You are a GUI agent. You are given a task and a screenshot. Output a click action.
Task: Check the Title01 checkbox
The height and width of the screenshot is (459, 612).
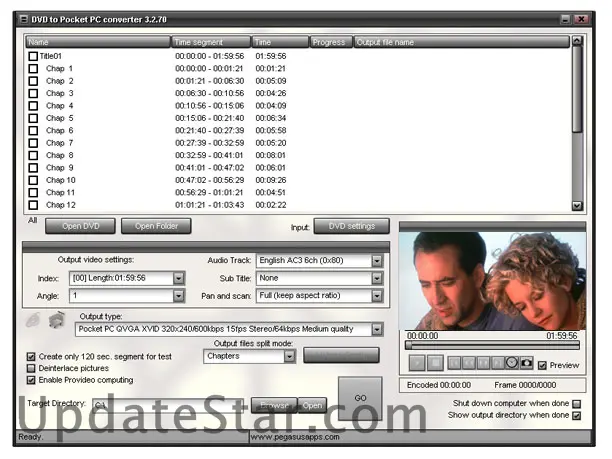point(33,56)
